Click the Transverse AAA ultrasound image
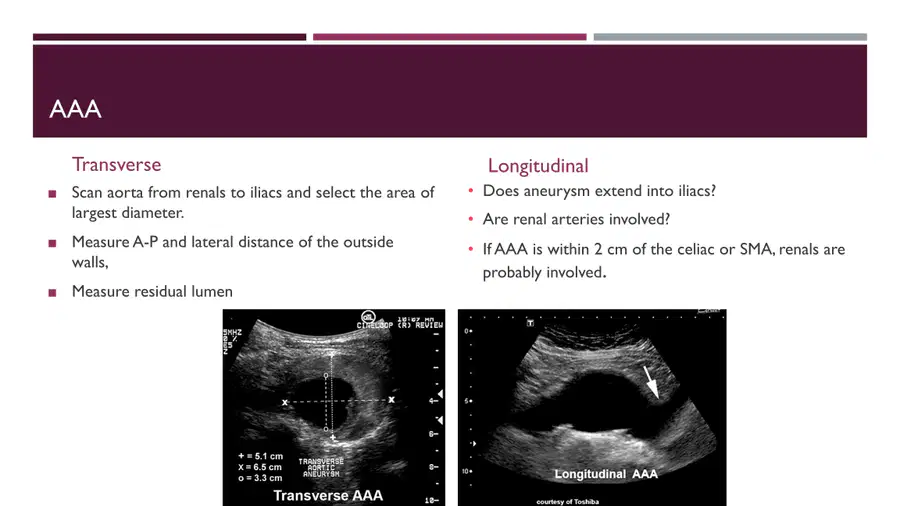The image size is (900, 506). [x=333, y=407]
